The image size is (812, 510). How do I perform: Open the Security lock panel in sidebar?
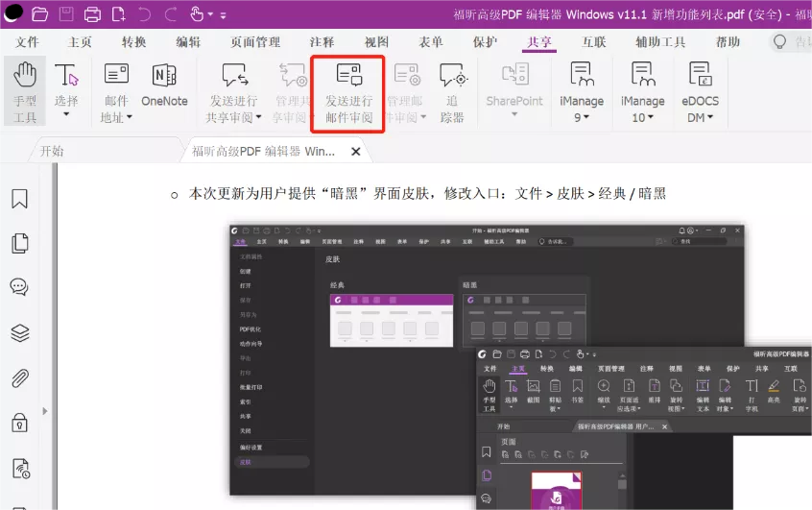[20, 423]
